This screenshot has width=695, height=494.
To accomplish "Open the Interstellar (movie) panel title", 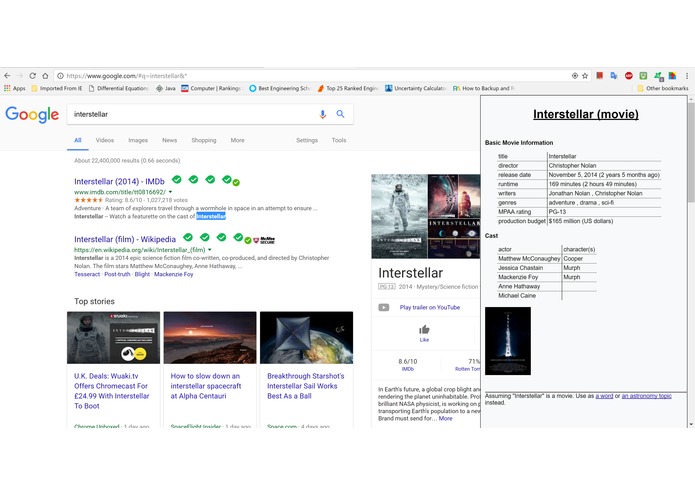I will [x=586, y=114].
